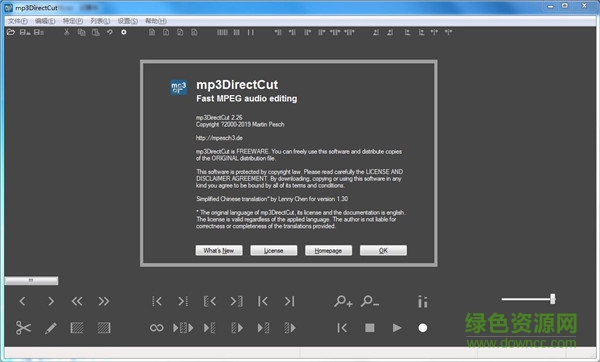Click the 'mp3DirectCut 2.26' version text
This screenshot has width=600, height=362.
pos(219,117)
